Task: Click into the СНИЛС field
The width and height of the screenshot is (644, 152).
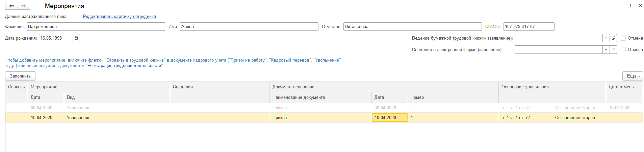Action: click(x=529, y=27)
